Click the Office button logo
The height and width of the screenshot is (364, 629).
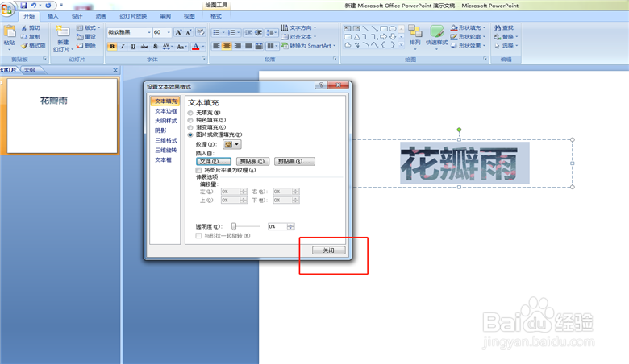(6, 9)
